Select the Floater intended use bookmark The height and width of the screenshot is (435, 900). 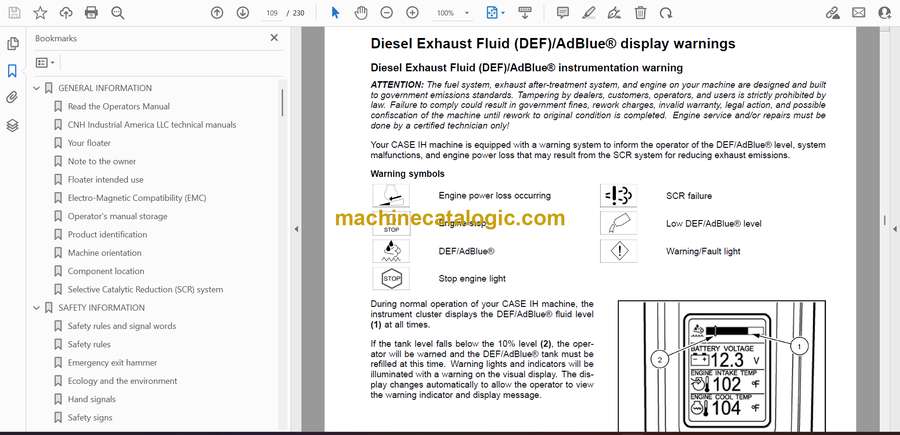click(x=106, y=180)
